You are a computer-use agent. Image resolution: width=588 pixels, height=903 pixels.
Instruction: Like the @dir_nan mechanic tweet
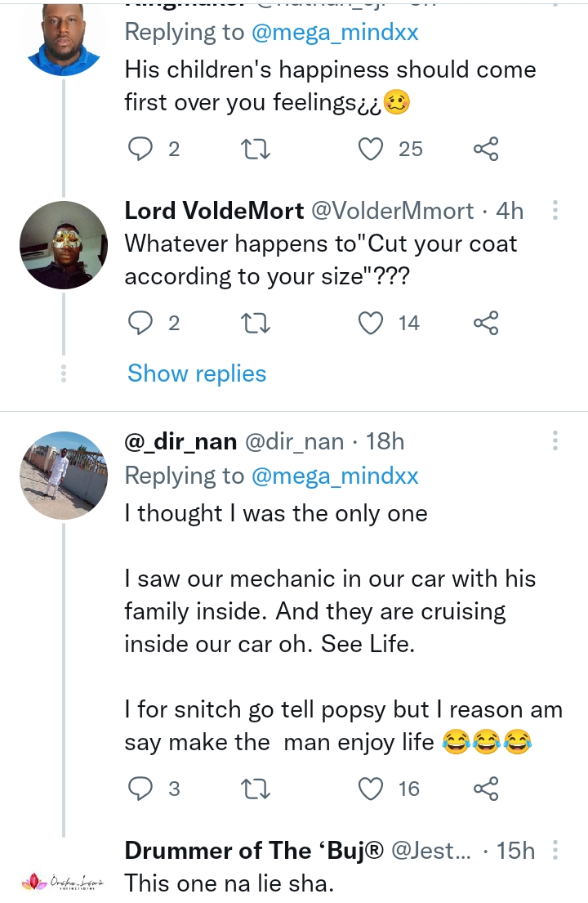(372, 789)
